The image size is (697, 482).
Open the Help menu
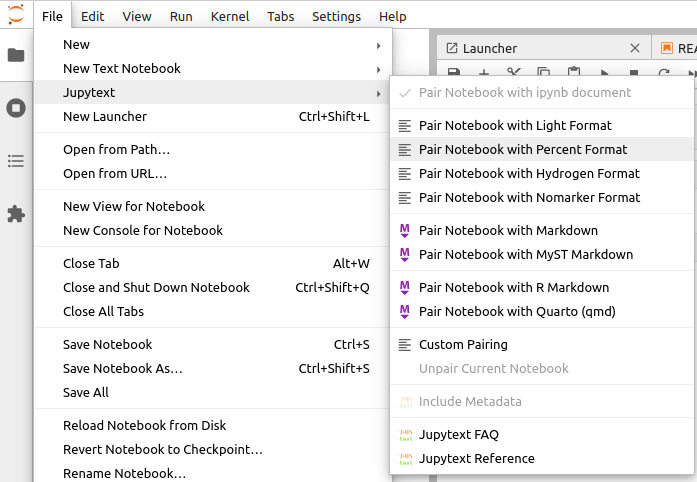[x=393, y=16]
